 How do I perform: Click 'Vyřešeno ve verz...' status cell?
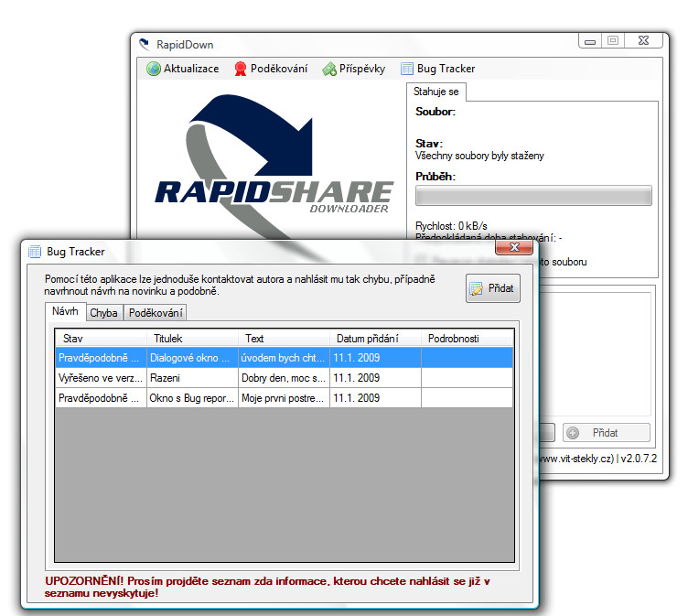coord(101,378)
